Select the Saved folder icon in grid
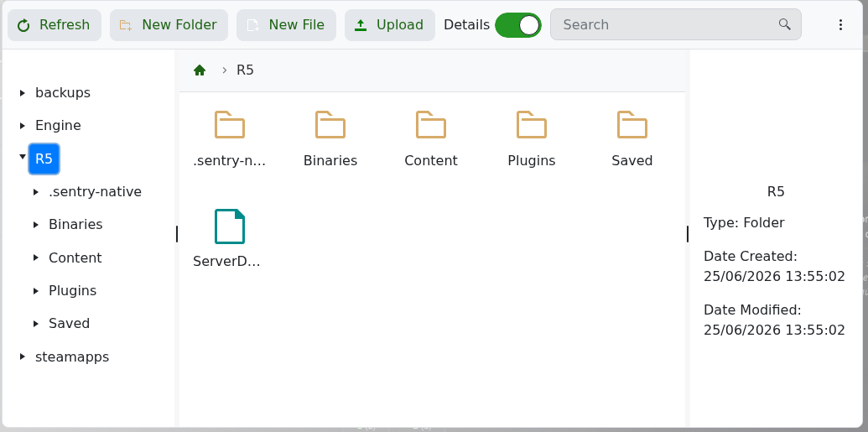The image size is (868, 432). [x=632, y=125]
